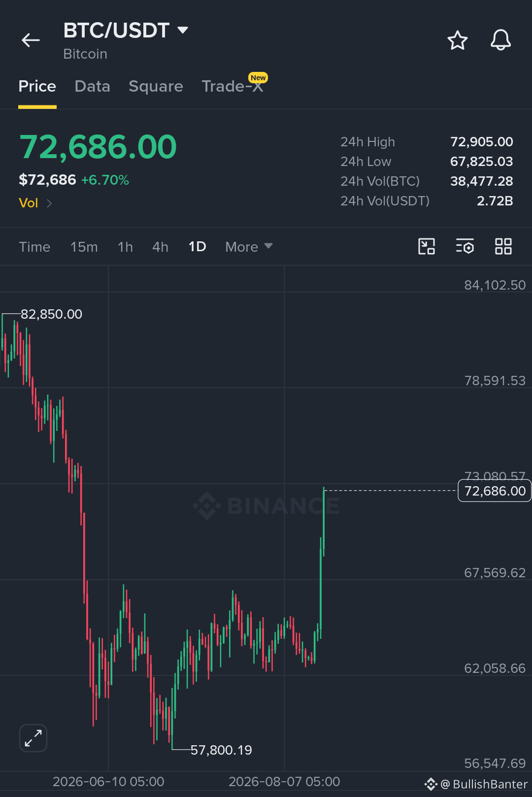Tap the Vol link under price
This screenshot has height=797, width=532.
[28, 203]
